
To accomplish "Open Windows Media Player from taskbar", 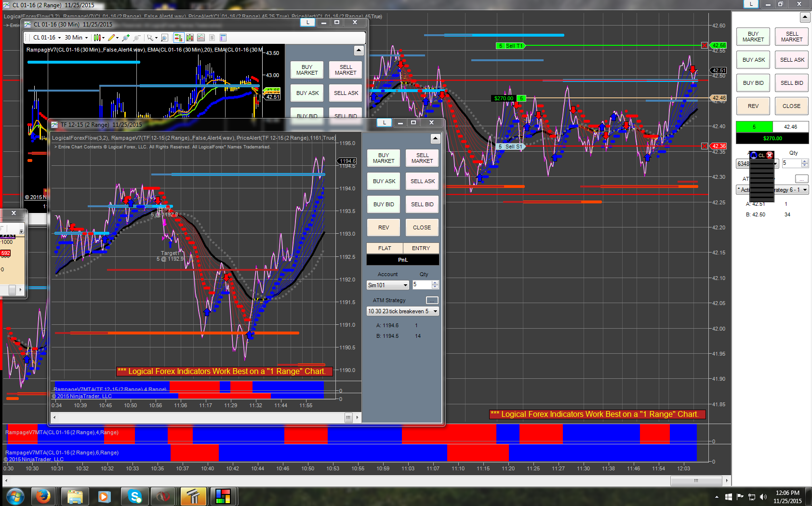I will tap(105, 496).
